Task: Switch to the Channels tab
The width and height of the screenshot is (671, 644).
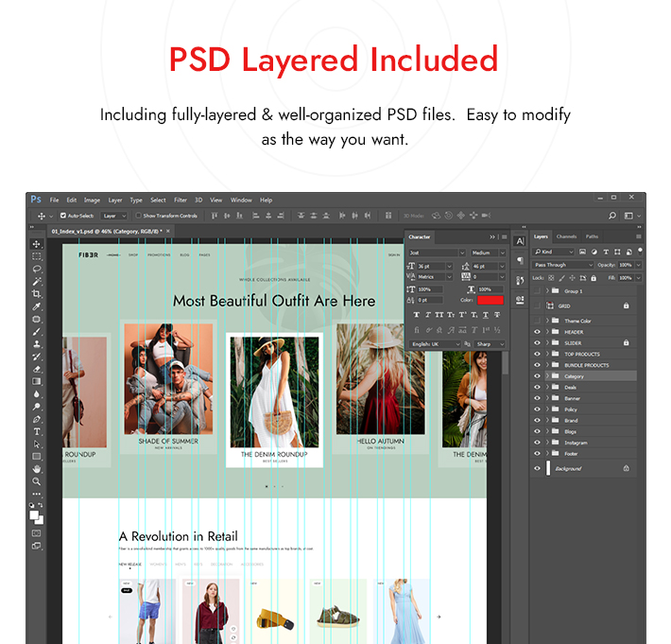Action: pos(566,236)
